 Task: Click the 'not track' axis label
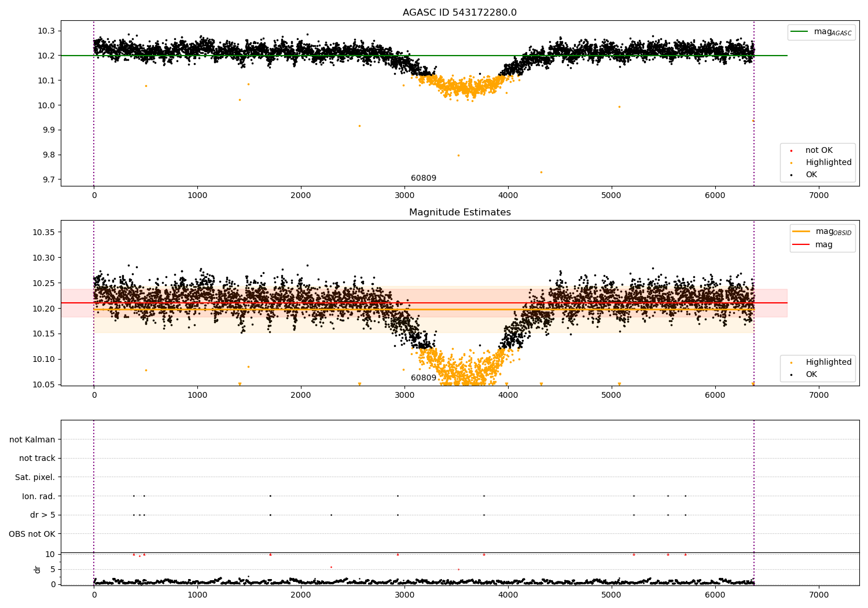point(37,459)
